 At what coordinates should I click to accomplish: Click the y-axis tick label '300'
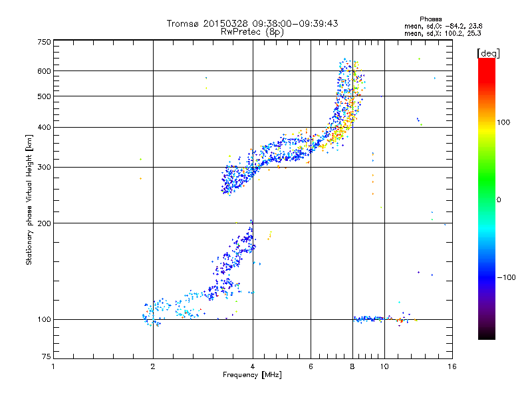[44, 168]
